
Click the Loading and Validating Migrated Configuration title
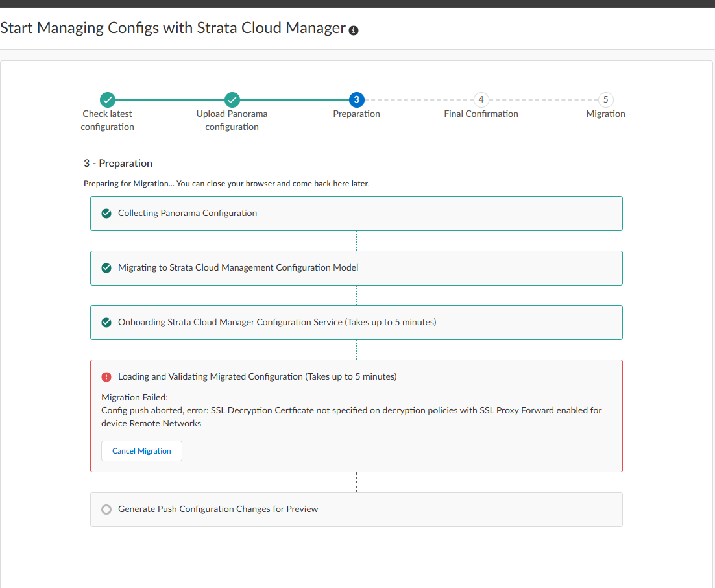click(257, 376)
